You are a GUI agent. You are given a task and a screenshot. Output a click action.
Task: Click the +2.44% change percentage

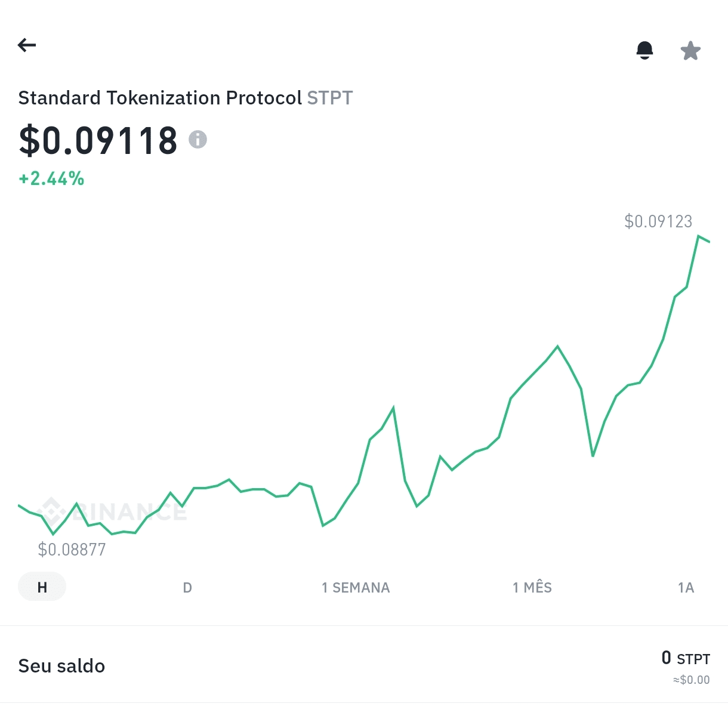click(51, 178)
